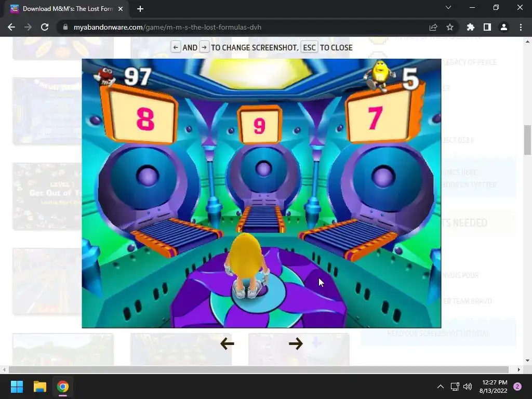Select the Download M&M's tab

pos(66,9)
